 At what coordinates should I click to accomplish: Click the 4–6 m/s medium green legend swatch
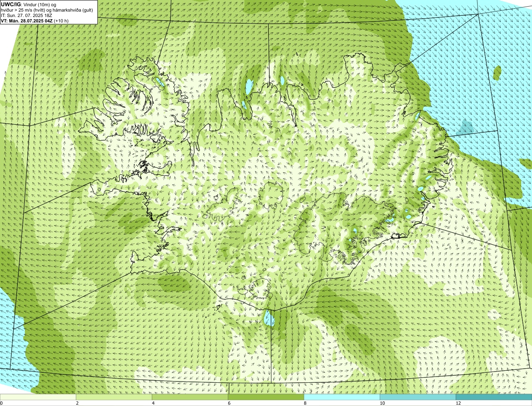(x=190, y=397)
